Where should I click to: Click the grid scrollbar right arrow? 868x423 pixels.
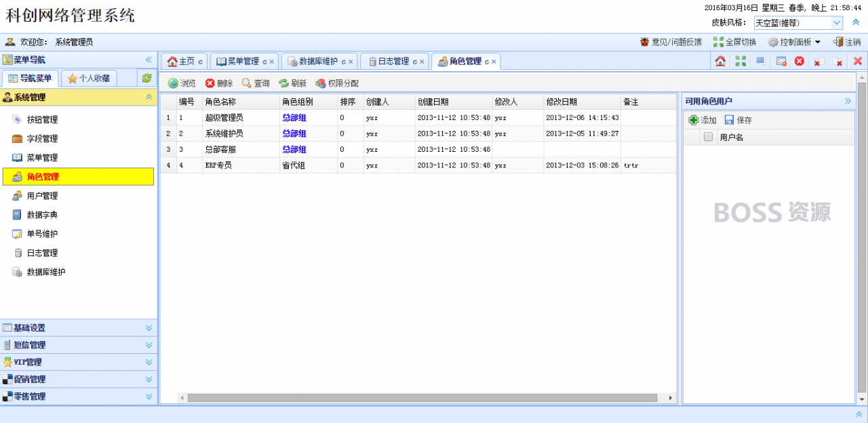[671, 398]
